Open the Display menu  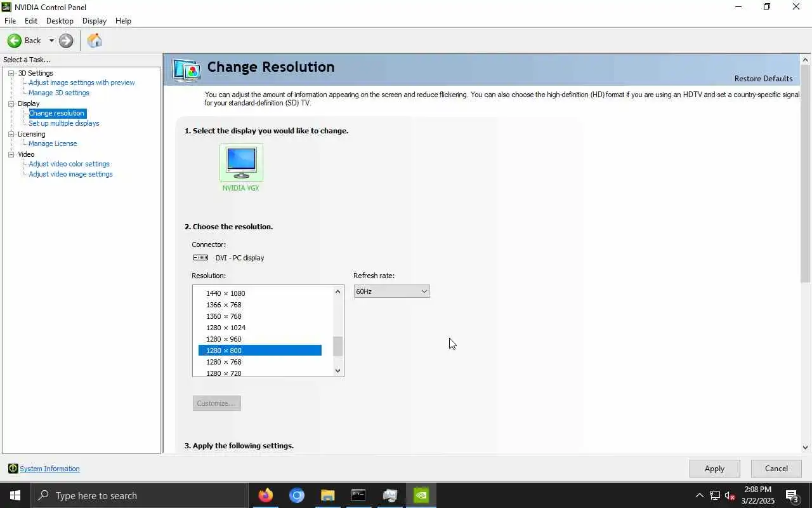pyautogui.click(x=95, y=21)
